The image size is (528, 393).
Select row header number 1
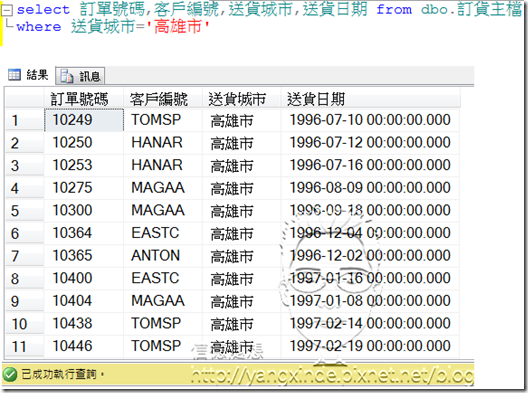coord(24,120)
